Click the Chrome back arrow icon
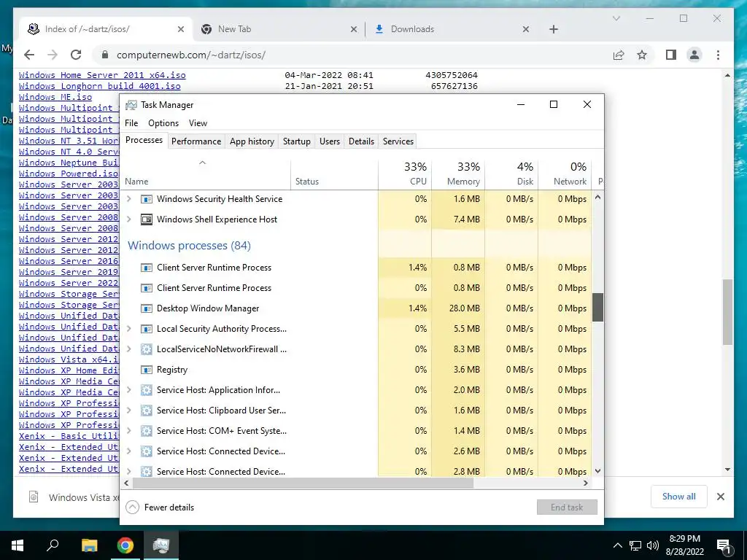The width and height of the screenshot is (747, 560). [x=29, y=55]
